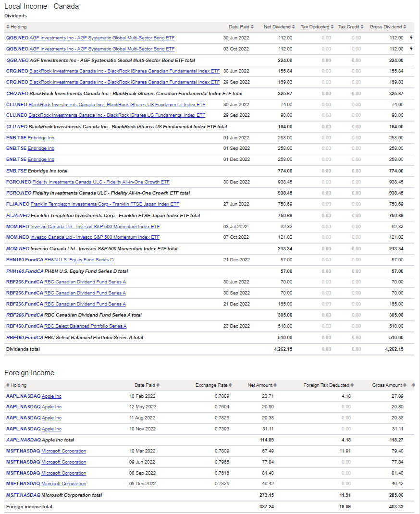Open Franklin FTSE Japan Index ETF link

click(105, 204)
